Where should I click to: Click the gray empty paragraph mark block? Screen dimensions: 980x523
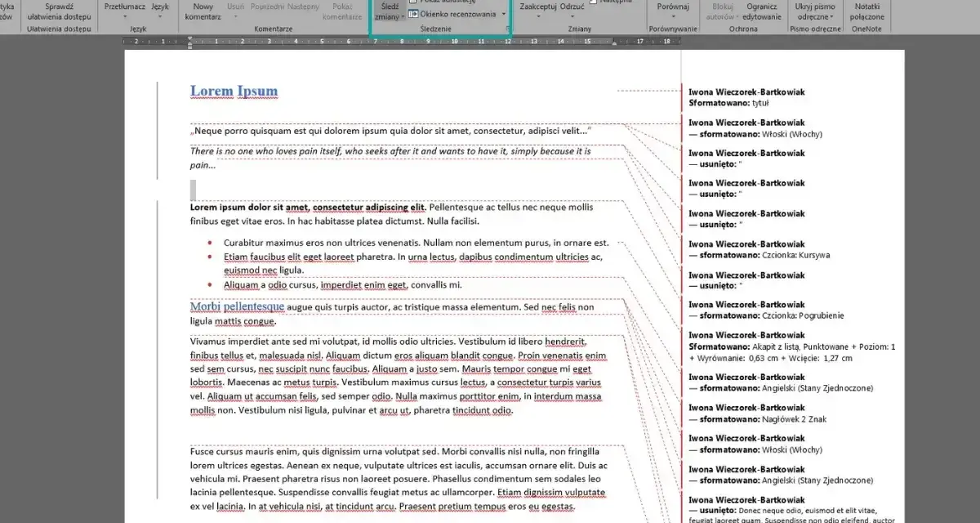coord(193,190)
